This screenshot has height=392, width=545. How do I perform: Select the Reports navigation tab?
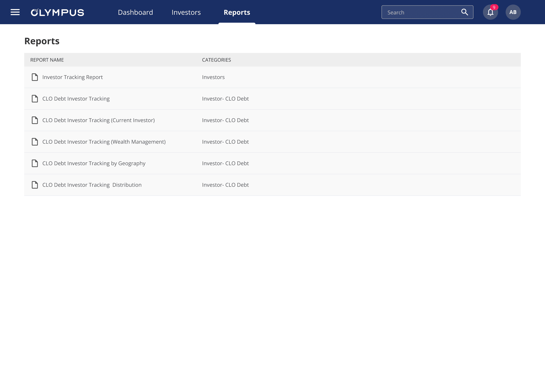pyautogui.click(x=237, y=12)
